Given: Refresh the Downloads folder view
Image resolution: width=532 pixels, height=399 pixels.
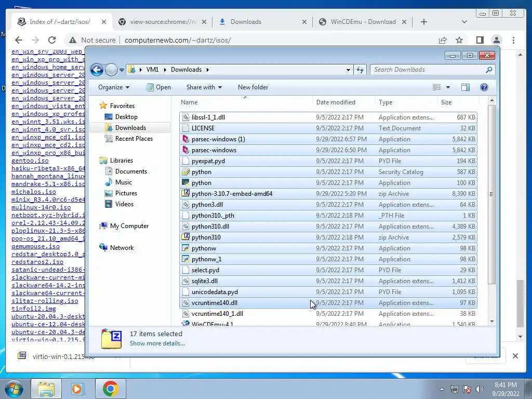Looking at the screenshot, I should point(360,70).
